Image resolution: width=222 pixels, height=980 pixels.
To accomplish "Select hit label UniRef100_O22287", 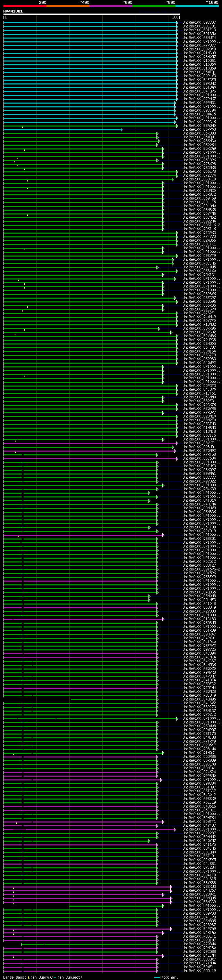I will pyautogui.click(x=199, y=833).
